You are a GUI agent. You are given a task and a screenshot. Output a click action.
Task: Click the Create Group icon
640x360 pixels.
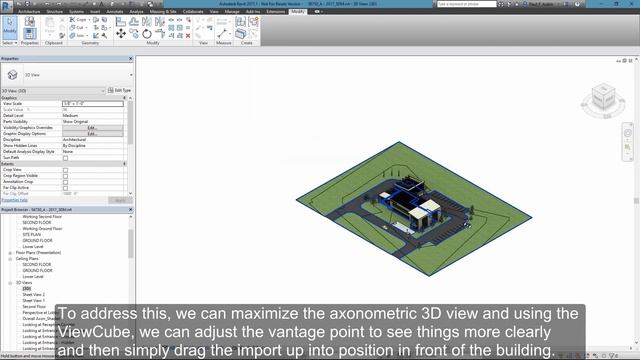click(254, 21)
